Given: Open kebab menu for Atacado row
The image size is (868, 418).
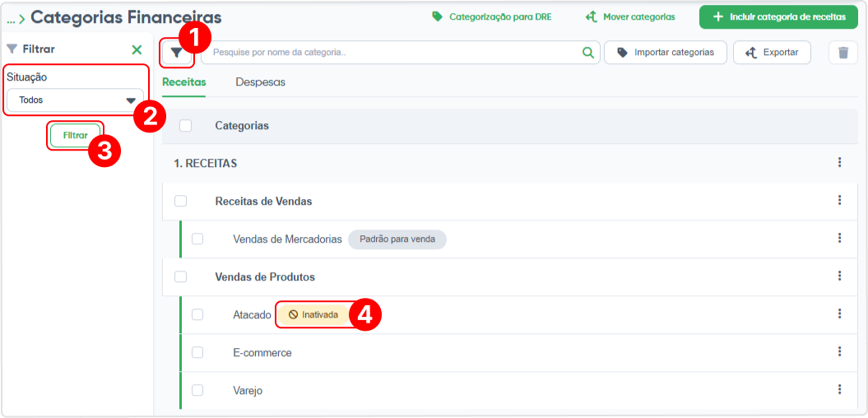Looking at the screenshot, I should coord(840,314).
